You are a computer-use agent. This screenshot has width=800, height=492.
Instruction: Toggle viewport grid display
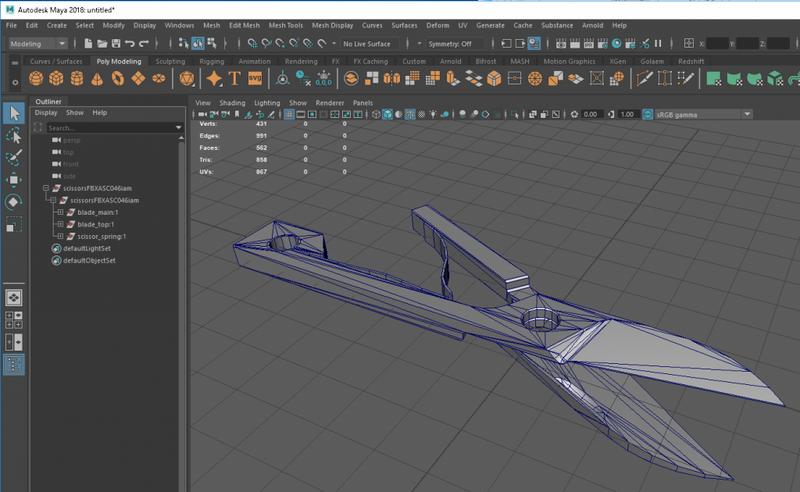click(289, 114)
